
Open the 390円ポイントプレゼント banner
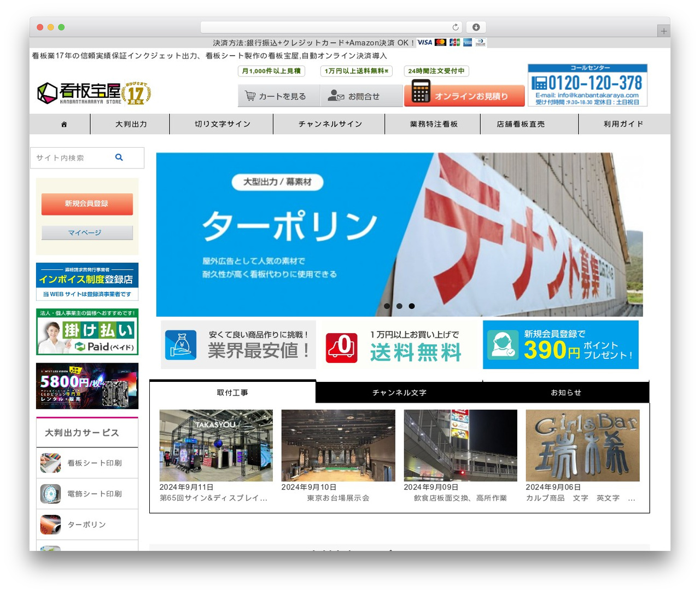(561, 345)
